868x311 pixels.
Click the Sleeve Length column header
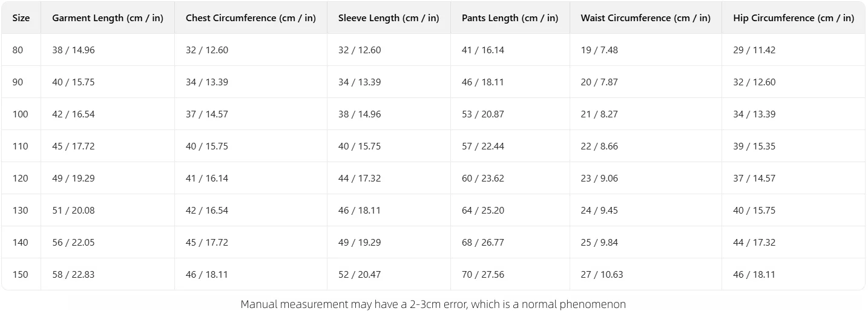(x=389, y=18)
